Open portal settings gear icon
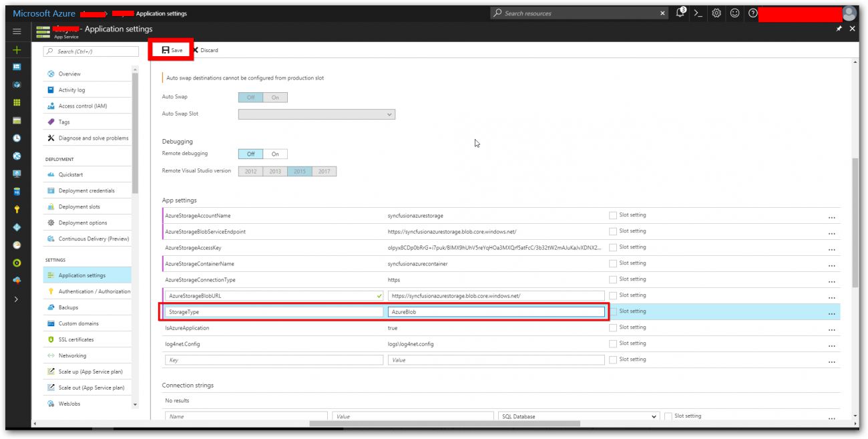 (x=716, y=13)
